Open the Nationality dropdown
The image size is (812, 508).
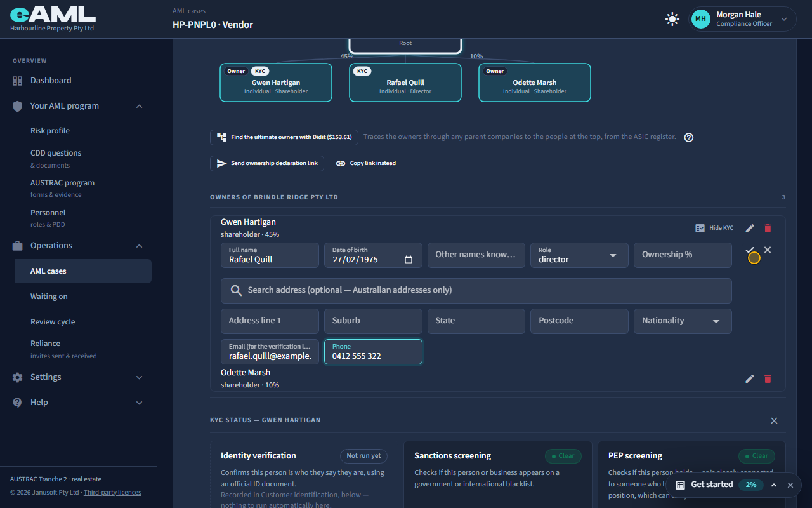(683, 321)
